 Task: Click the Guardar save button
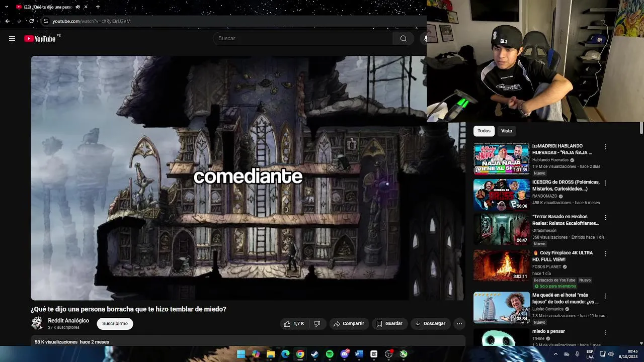(389, 324)
